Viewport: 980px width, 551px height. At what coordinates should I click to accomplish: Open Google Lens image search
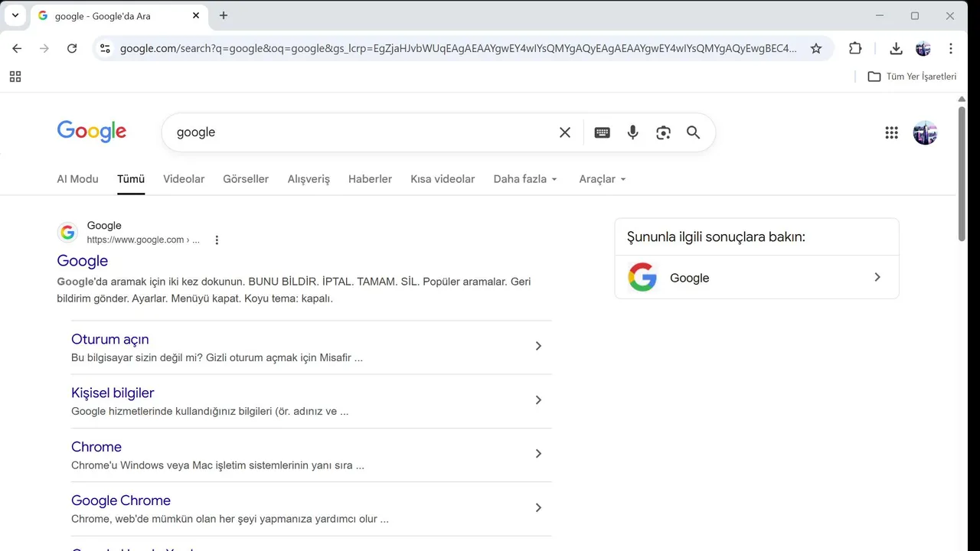[663, 132]
